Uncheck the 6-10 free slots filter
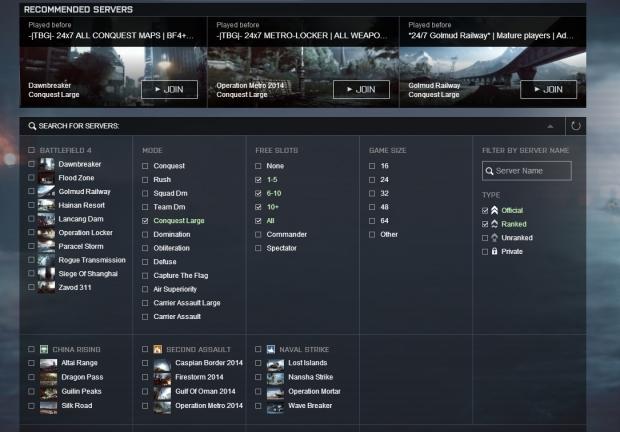620x432 pixels. point(258,193)
